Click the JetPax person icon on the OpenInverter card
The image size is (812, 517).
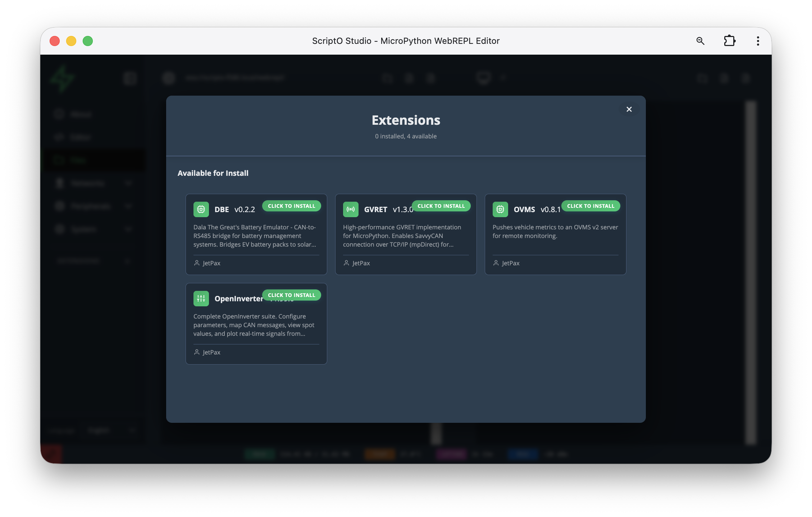click(x=197, y=352)
